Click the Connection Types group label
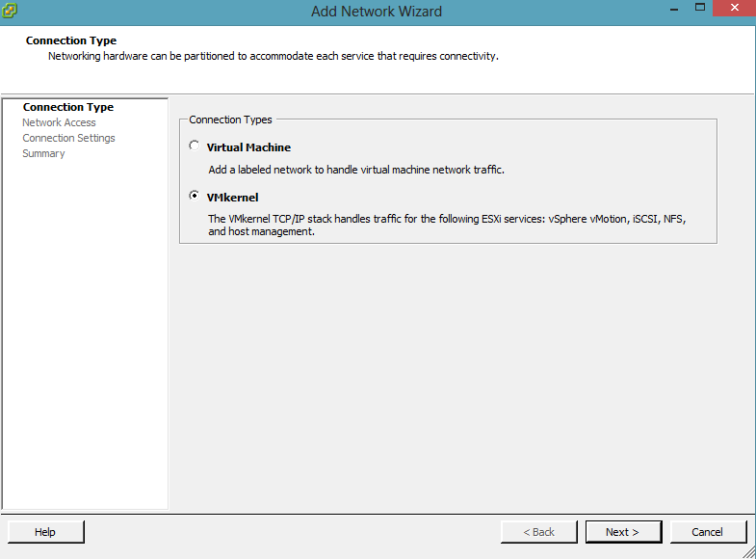The width and height of the screenshot is (756, 559). 230,120
